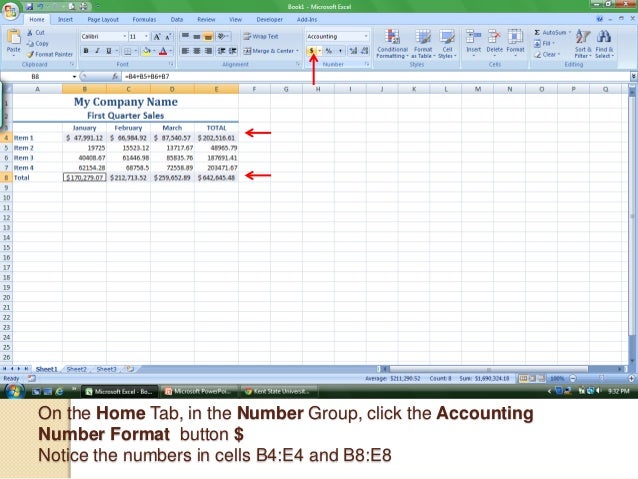Click the zoom slider on status bar
The width and height of the screenshot is (638, 479).
click(x=601, y=378)
